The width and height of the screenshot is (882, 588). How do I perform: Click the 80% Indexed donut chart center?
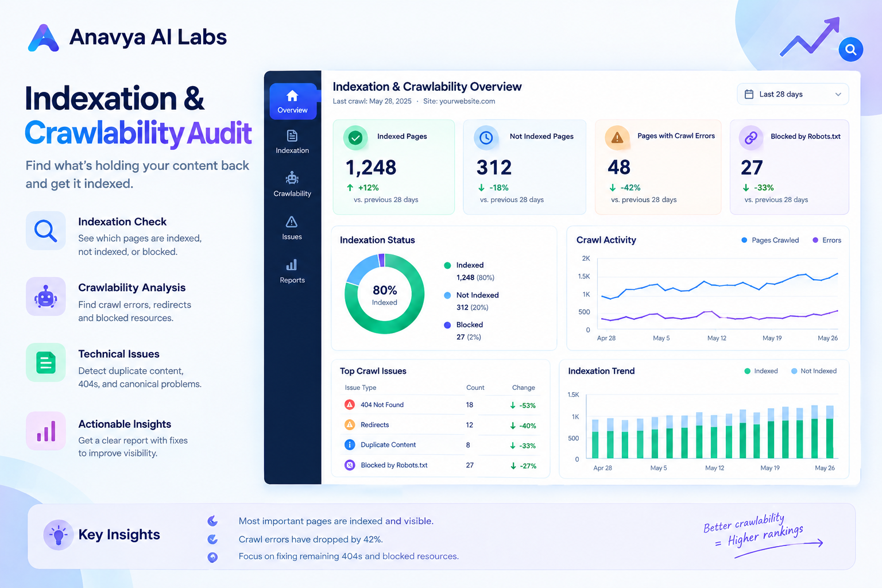[385, 294]
